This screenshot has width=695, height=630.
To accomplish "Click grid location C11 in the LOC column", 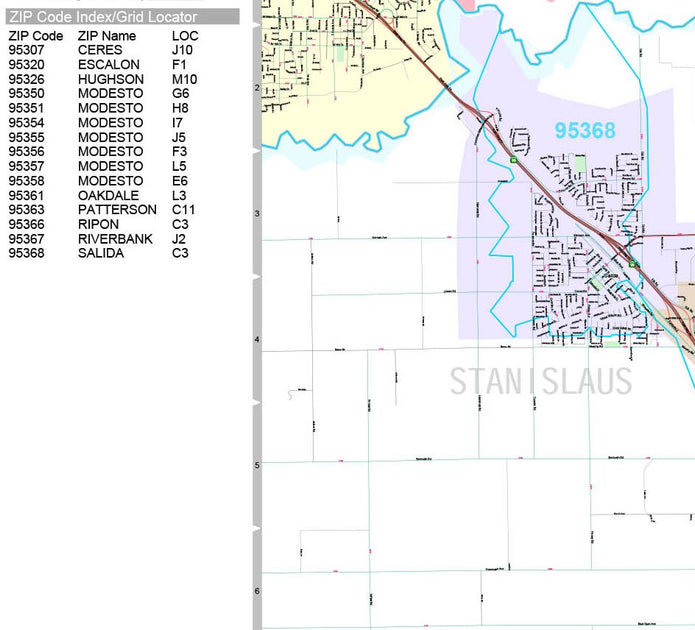I will [183, 210].
